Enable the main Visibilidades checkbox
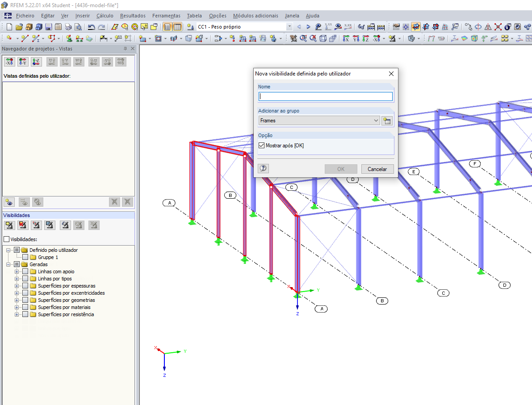The height and width of the screenshot is (405, 532). click(x=6, y=239)
